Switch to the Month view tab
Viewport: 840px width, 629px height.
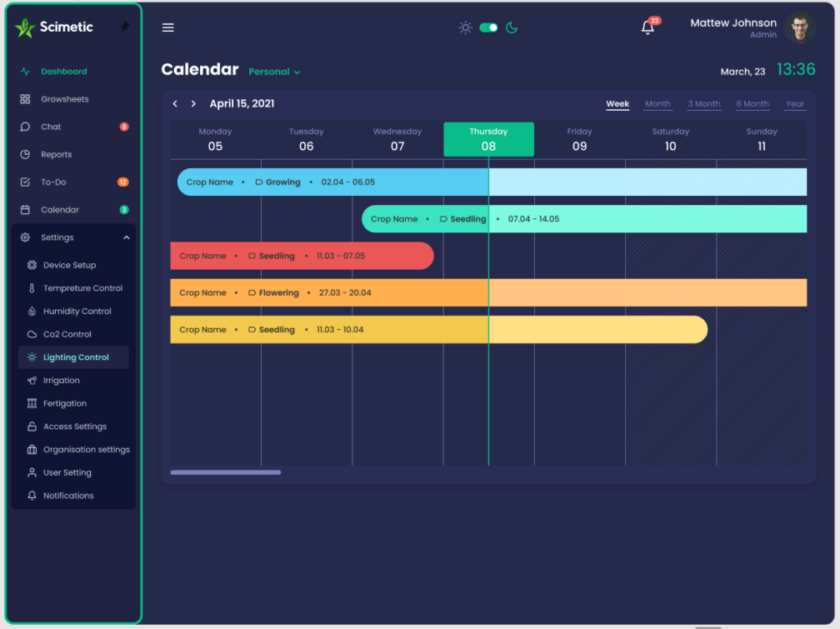(x=658, y=103)
